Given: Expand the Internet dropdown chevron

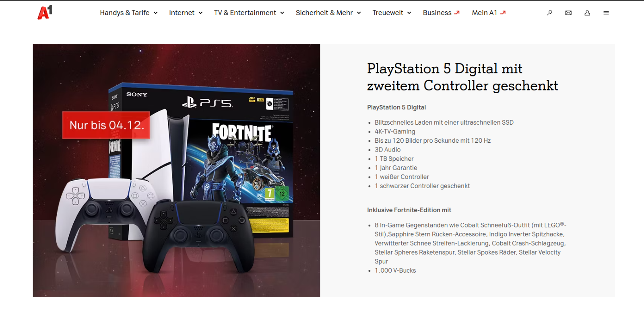Looking at the screenshot, I should coord(200,13).
